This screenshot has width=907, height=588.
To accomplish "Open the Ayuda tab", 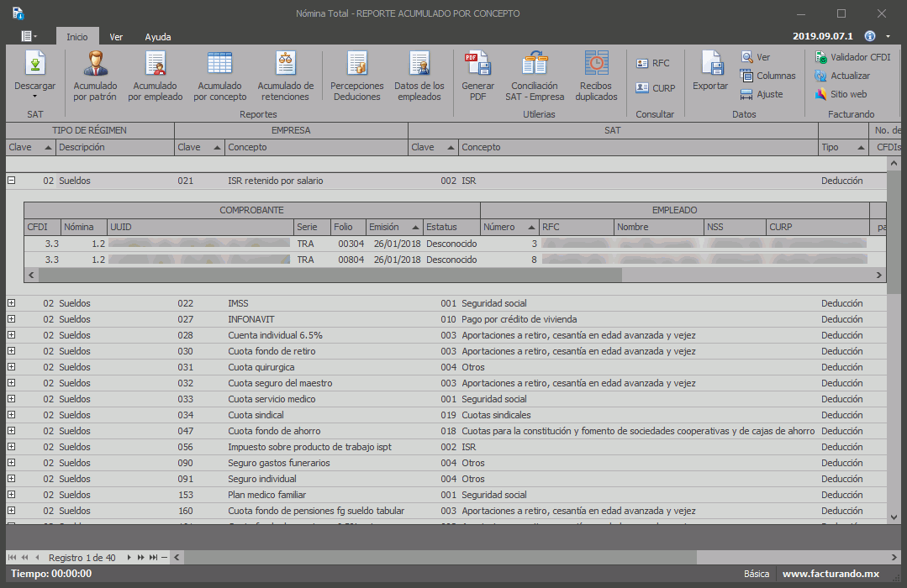I will [x=157, y=37].
